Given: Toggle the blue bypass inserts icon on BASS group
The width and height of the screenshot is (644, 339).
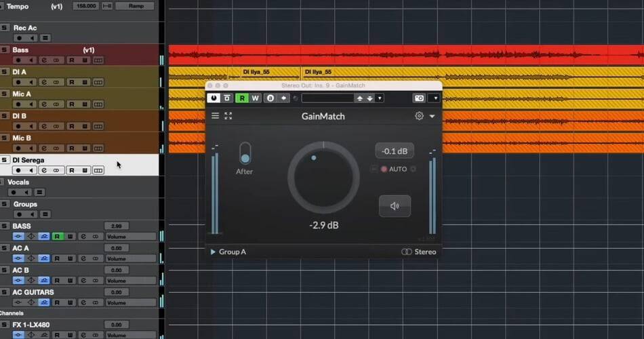Looking at the screenshot, I should pos(18,237).
